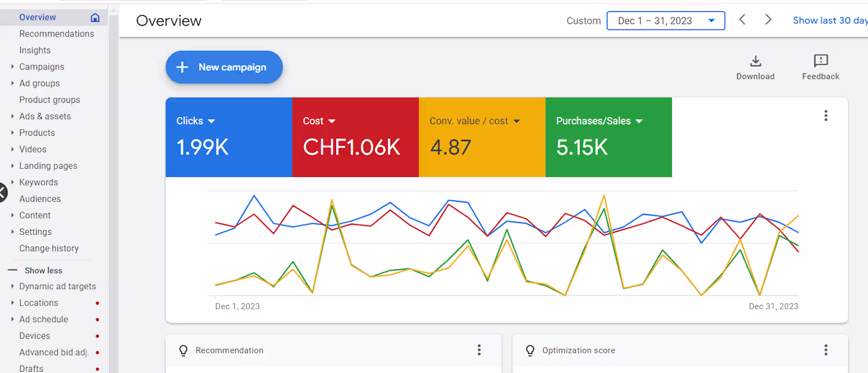
Task: Select Change history in sidebar
Action: click(49, 248)
